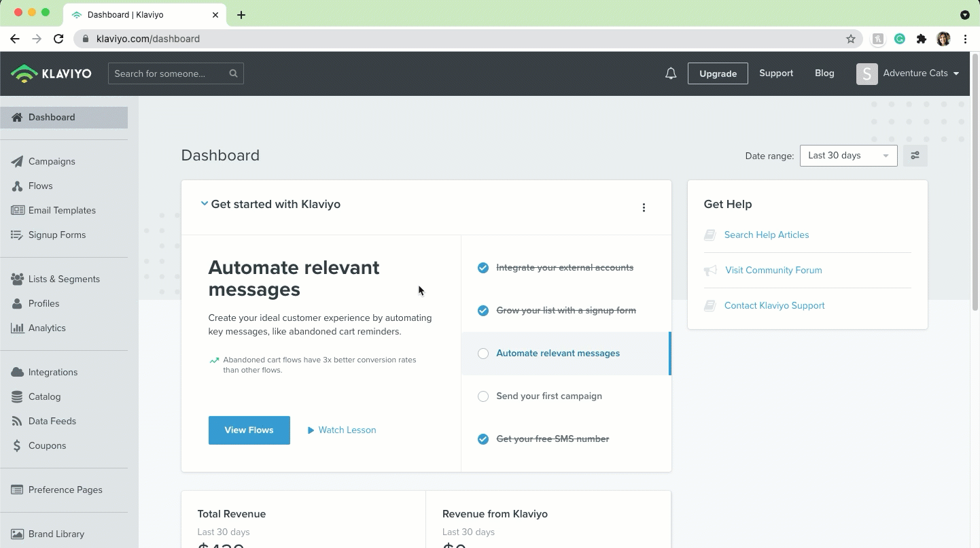Open Adventure Cats account dropdown arrow
Viewport: 980px width, 548px height.
pyautogui.click(x=956, y=73)
